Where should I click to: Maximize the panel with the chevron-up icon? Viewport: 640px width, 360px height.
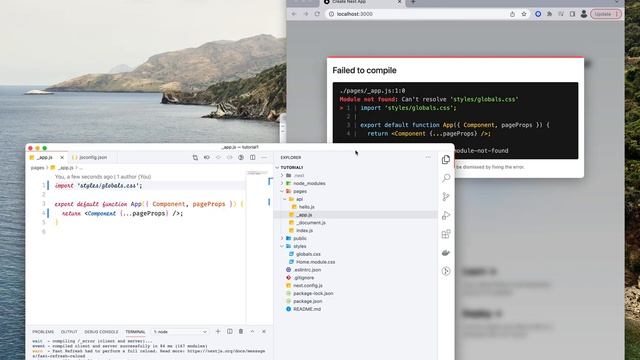[x=252, y=331]
